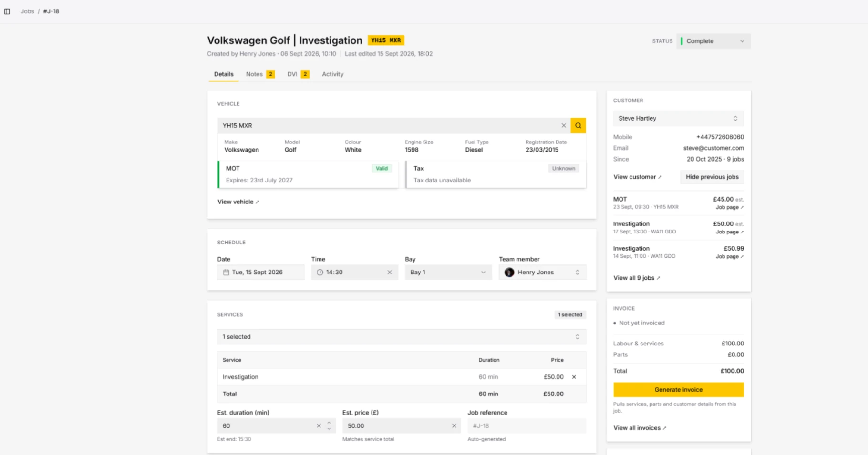Open the Notes tab
Screen dimensions: 868x455
pos(260,74)
